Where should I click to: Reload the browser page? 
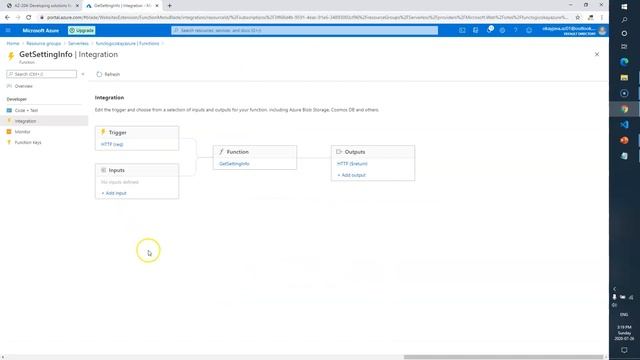pyautogui.click(x=28, y=18)
